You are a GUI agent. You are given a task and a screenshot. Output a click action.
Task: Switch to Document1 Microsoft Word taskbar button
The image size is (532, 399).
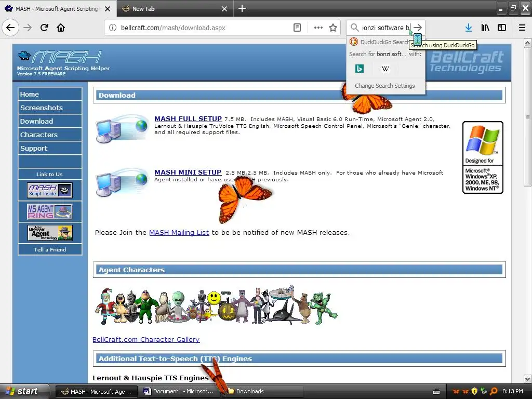(179, 392)
